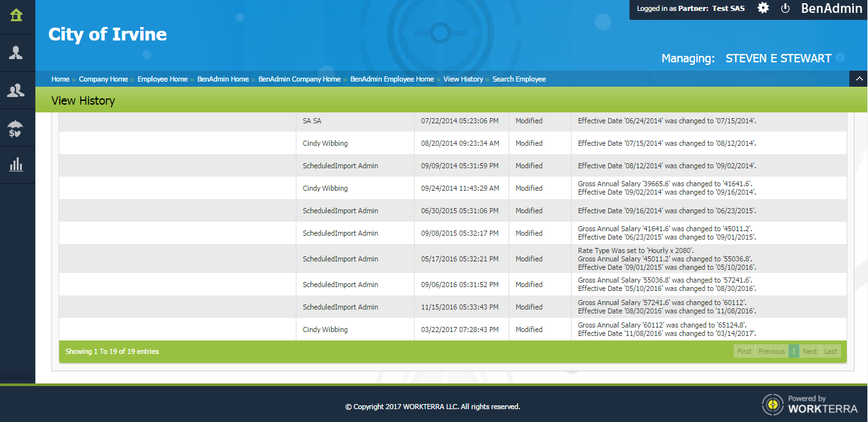The width and height of the screenshot is (868, 422).
Task: Open the home icon in sidebar
Action: tap(16, 15)
